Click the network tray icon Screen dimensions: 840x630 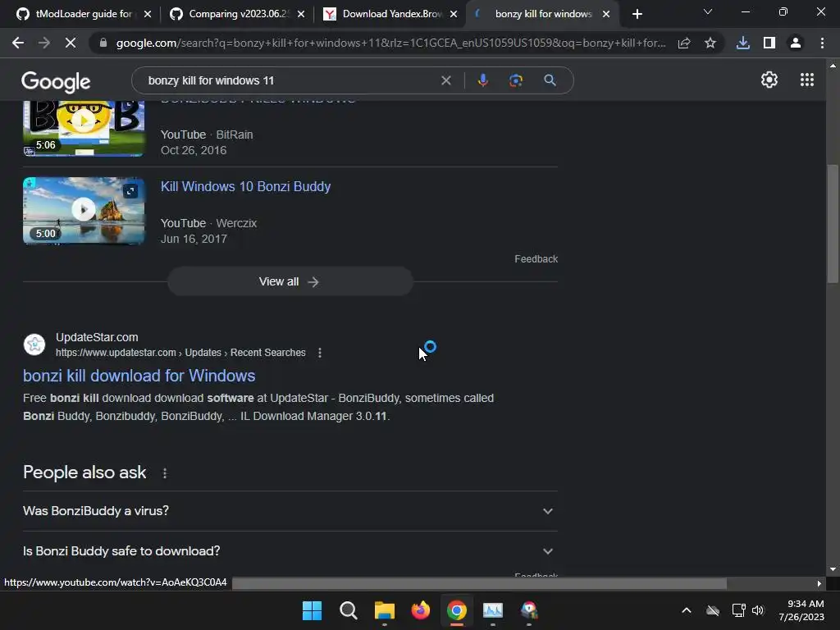click(739, 610)
